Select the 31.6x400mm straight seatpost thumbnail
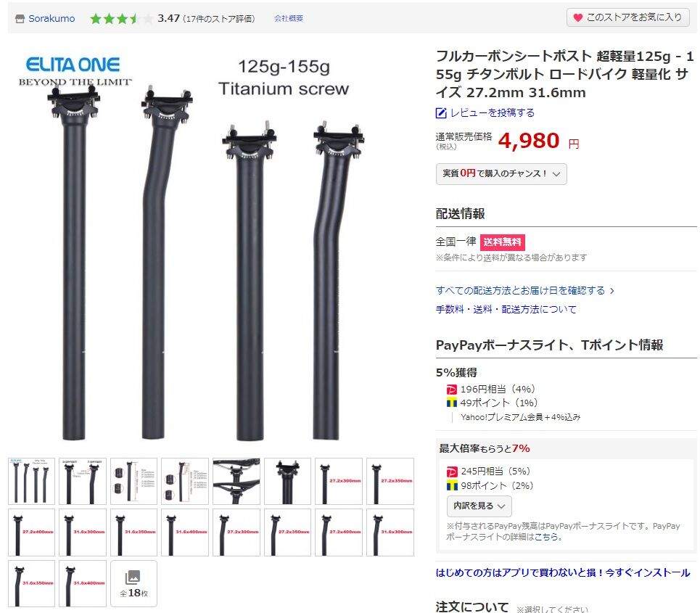This screenshot has width=700, height=613. 185,532
